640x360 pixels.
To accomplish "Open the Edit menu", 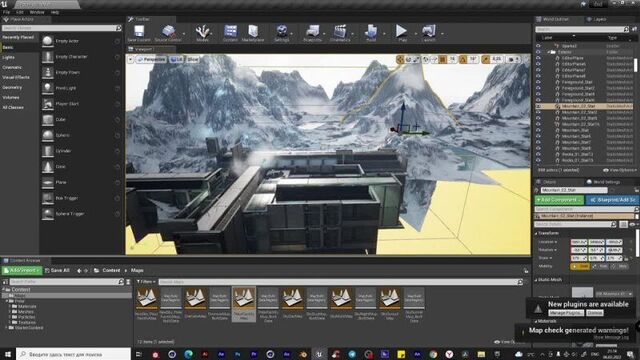I will coord(19,12).
